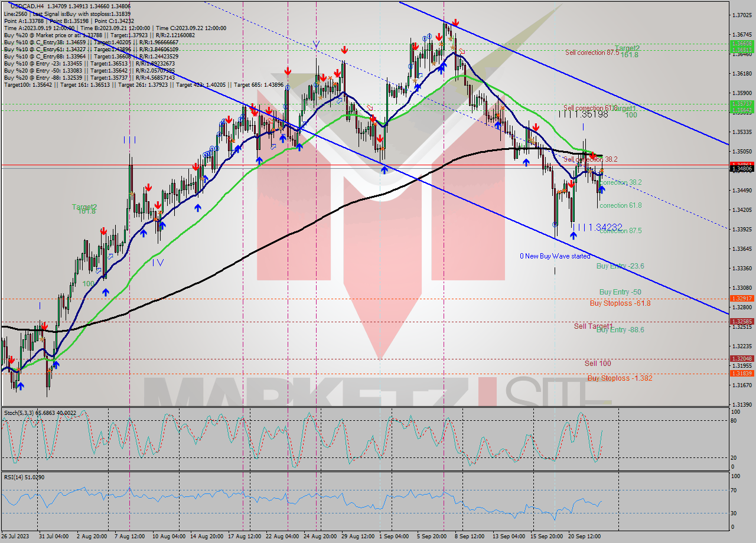Screen dimensions: 756x543
Task: Click '17 Aug 12:00' on time axis
Action: 245,537
